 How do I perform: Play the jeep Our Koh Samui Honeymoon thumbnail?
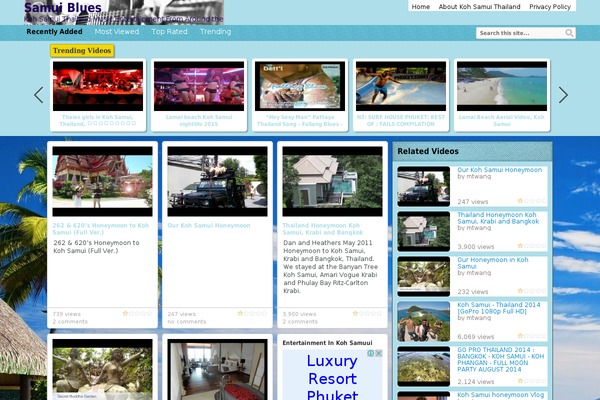(x=217, y=181)
